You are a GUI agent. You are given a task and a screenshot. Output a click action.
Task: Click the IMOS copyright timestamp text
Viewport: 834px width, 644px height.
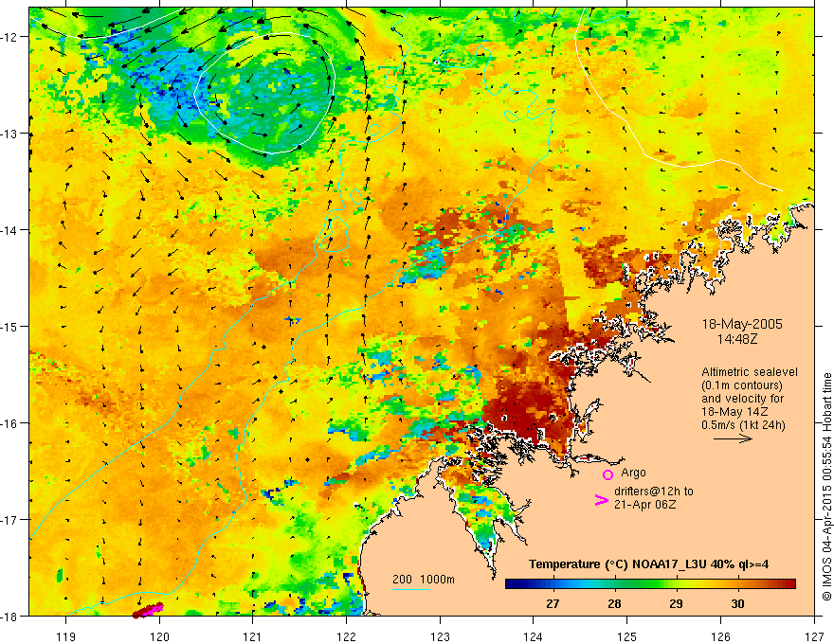tap(826, 487)
